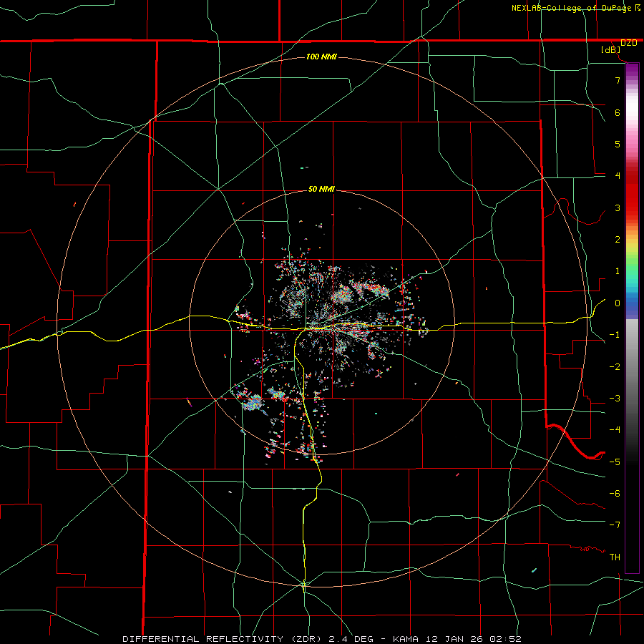This screenshot has height=644, width=644.
Task: Click the 2 value on the dB scale
Action: click(x=618, y=240)
